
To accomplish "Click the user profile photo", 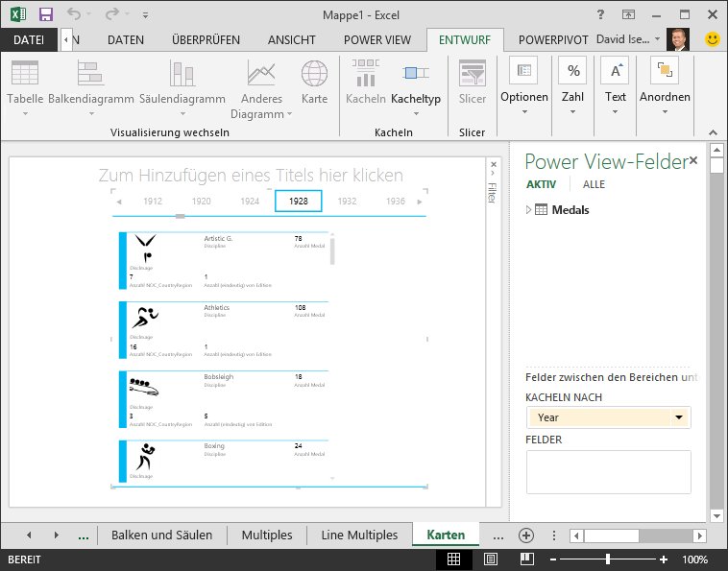I will 677,39.
